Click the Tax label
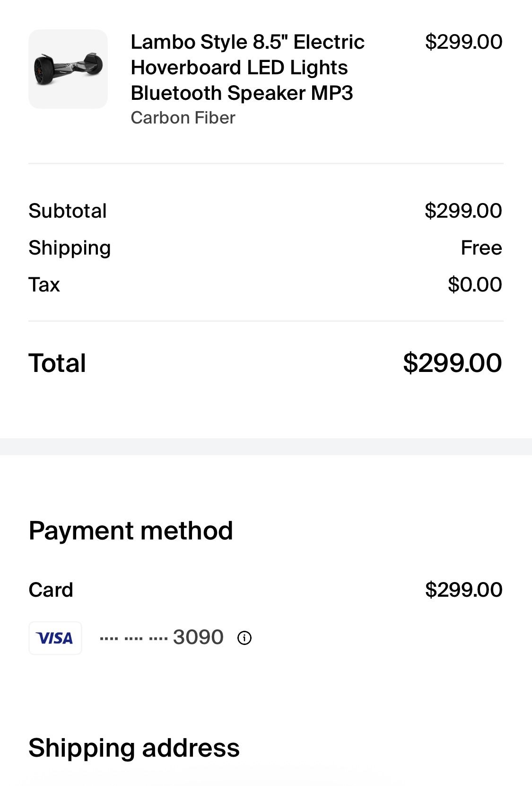This screenshot has height=786, width=532. pyautogui.click(x=44, y=284)
